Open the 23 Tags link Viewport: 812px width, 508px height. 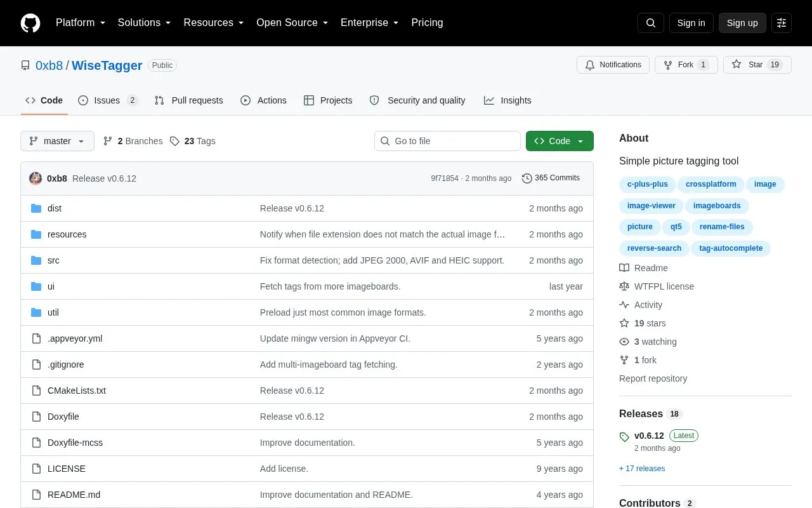tap(193, 141)
